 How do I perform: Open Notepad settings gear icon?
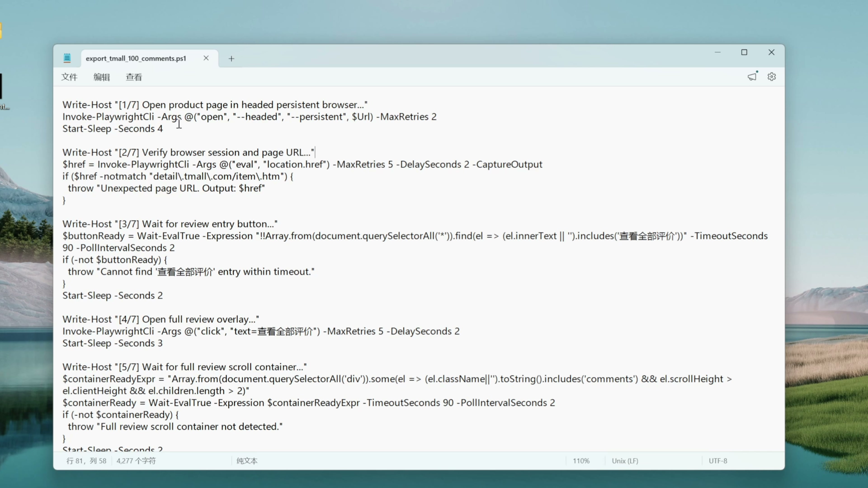tap(772, 77)
